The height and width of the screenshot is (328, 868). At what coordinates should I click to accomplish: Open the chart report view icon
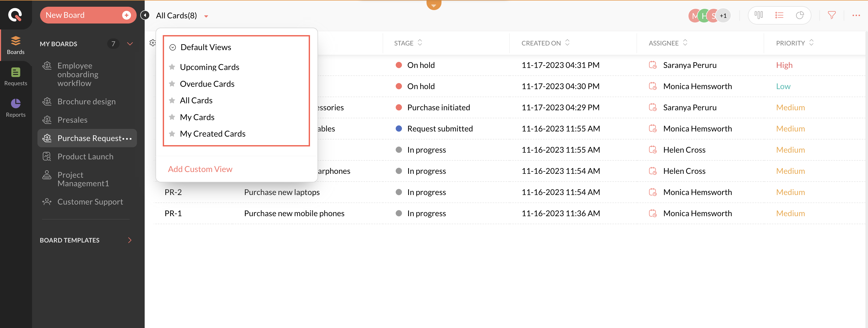800,15
